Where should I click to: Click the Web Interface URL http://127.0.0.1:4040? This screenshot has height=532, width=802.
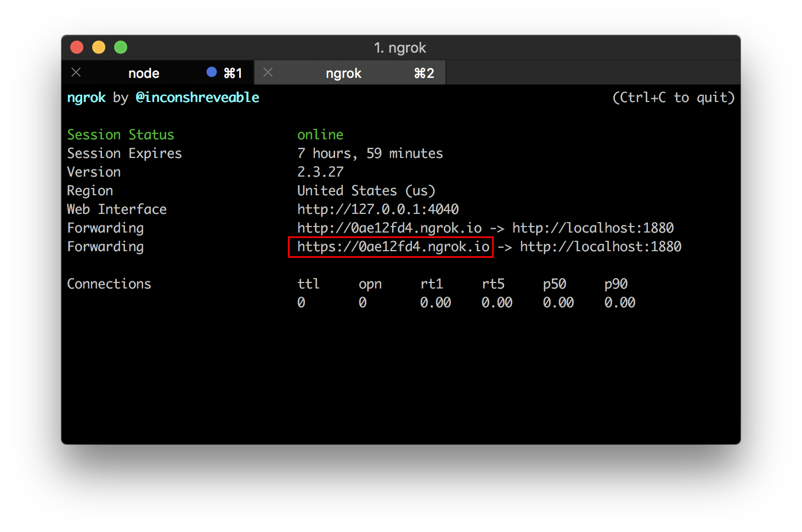click(378, 210)
